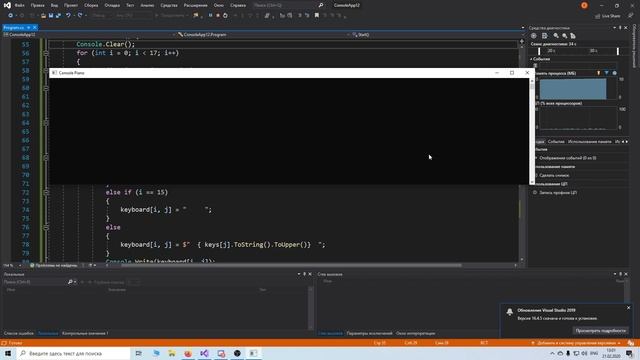Switch to the Контрольные значения 1 tab
This screenshot has width=640, height=360.
85,333
